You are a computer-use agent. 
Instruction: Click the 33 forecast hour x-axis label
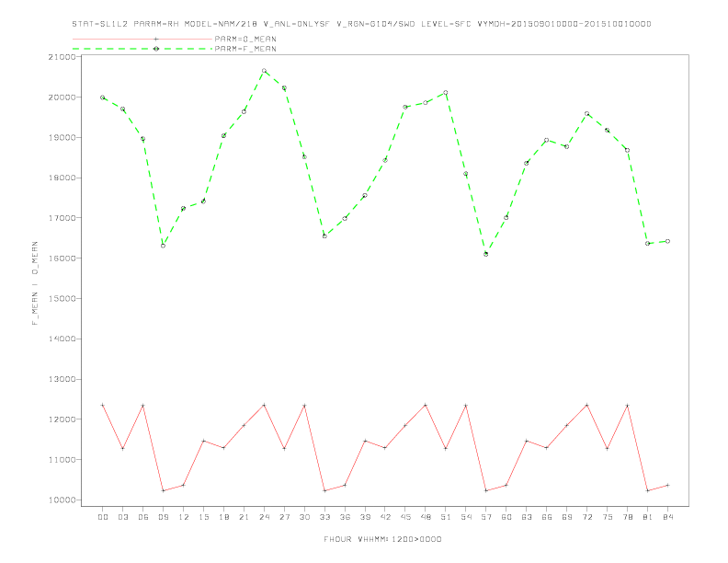[x=324, y=517]
